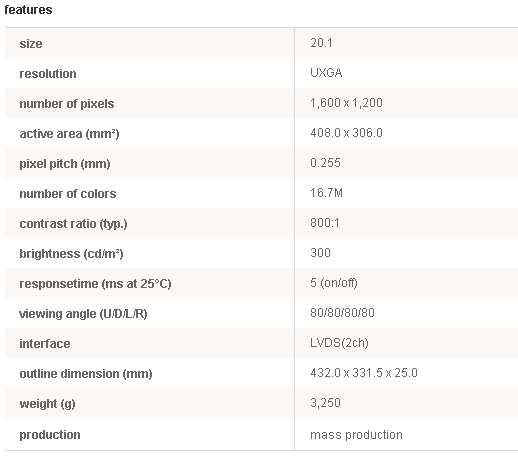Select the resolution row label
Image resolution: width=518 pixels, height=470 pixels.
(x=48, y=74)
